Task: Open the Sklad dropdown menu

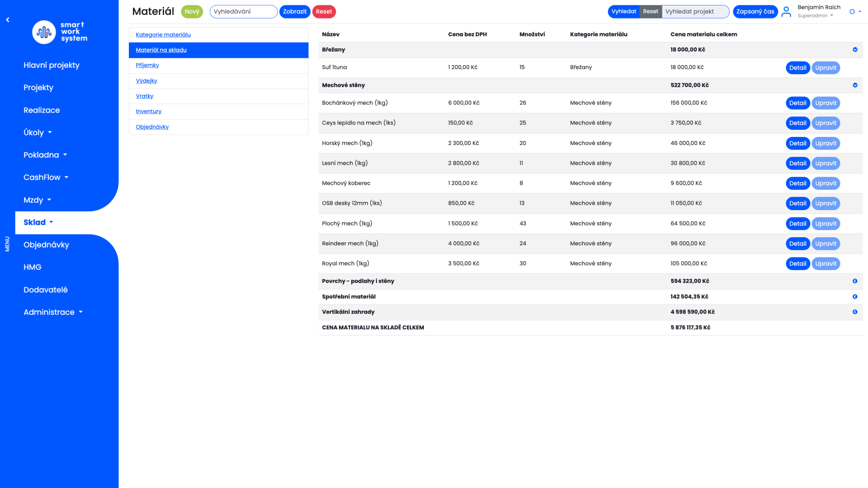Action: pyautogui.click(x=38, y=222)
